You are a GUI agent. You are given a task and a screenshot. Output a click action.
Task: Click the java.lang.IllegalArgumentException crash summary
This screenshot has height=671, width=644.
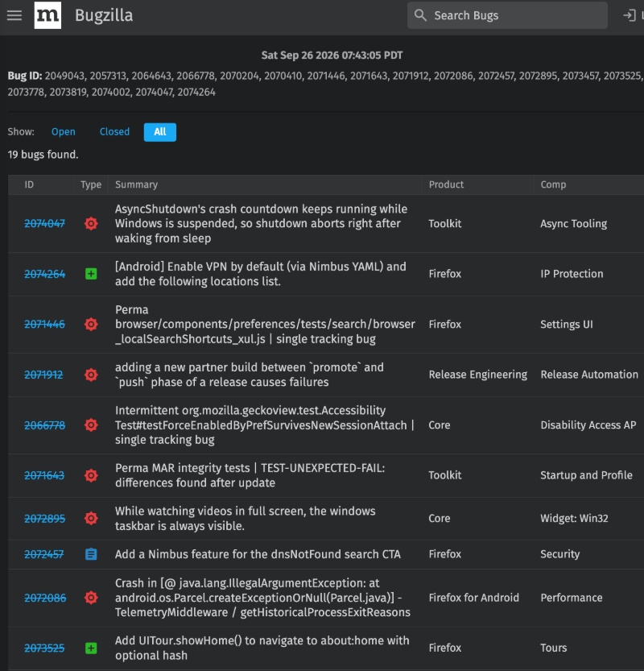click(x=262, y=598)
